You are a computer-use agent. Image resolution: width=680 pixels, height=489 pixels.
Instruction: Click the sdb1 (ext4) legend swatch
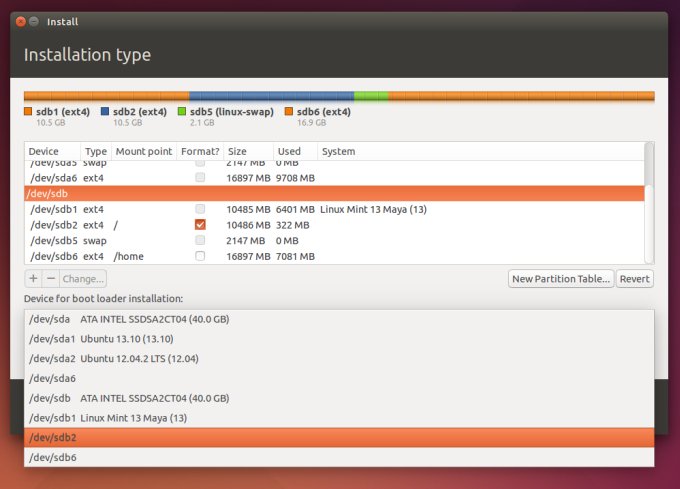click(x=28, y=111)
